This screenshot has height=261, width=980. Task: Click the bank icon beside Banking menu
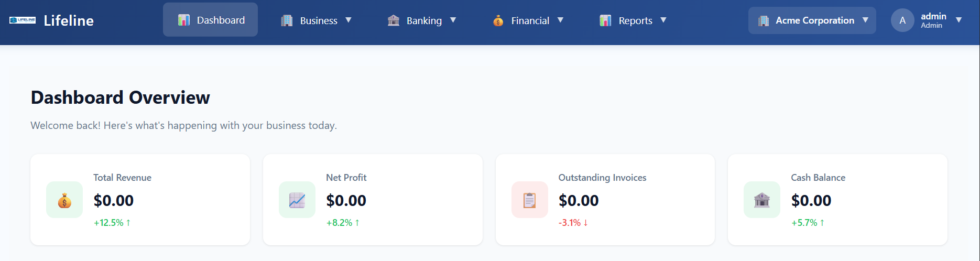tap(394, 20)
